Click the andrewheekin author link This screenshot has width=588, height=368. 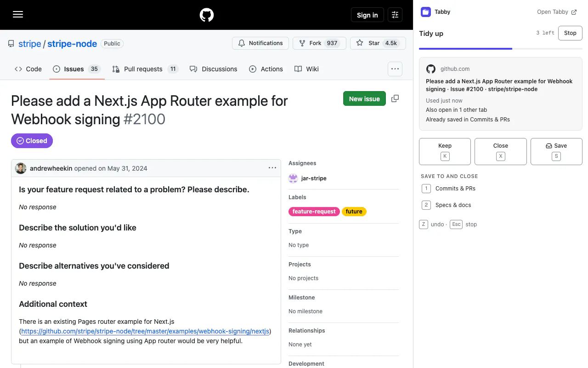point(51,168)
